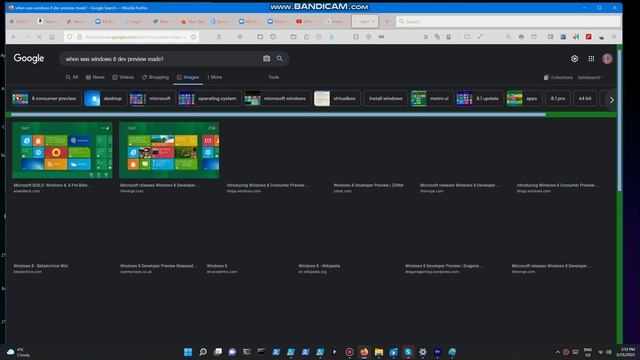The height and width of the screenshot is (360, 640).
Task: Open 'Windows 8 Developer Preview Released' result
Action: click(158, 266)
